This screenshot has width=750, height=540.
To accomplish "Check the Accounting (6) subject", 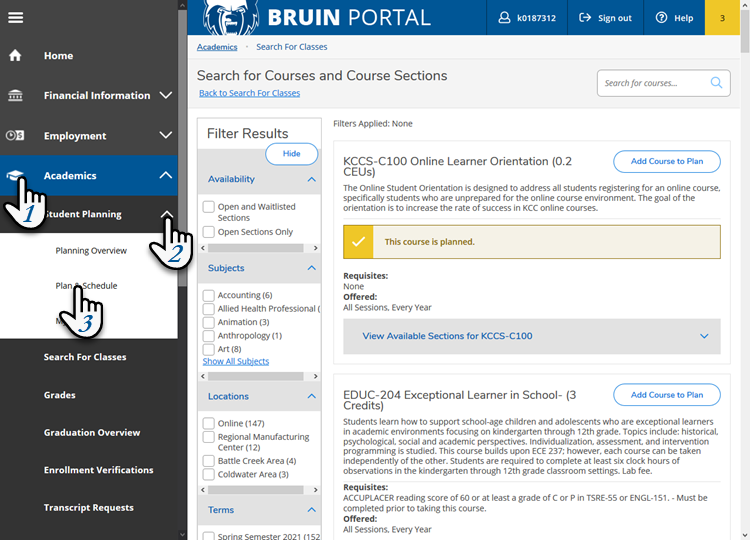I will (209, 295).
